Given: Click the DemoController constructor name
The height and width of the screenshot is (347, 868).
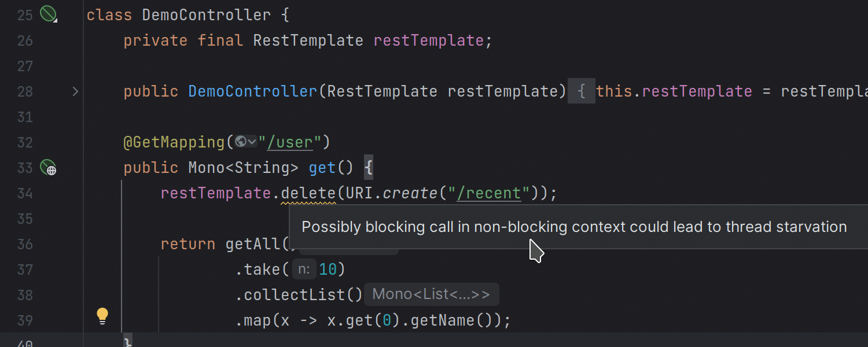Looking at the screenshot, I should (253, 91).
